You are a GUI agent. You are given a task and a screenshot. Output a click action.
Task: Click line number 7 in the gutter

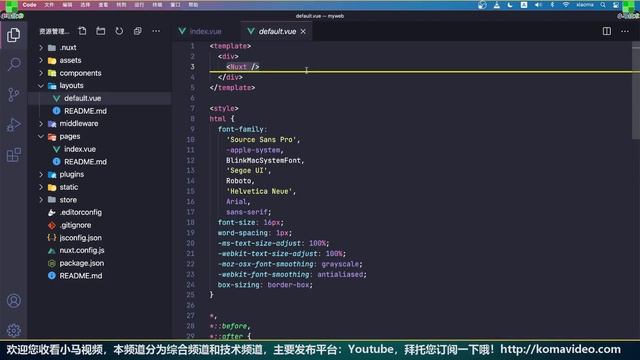192,108
